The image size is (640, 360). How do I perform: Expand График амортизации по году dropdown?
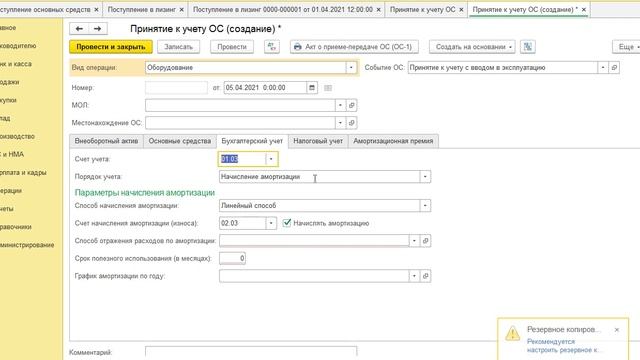coord(414,276)
